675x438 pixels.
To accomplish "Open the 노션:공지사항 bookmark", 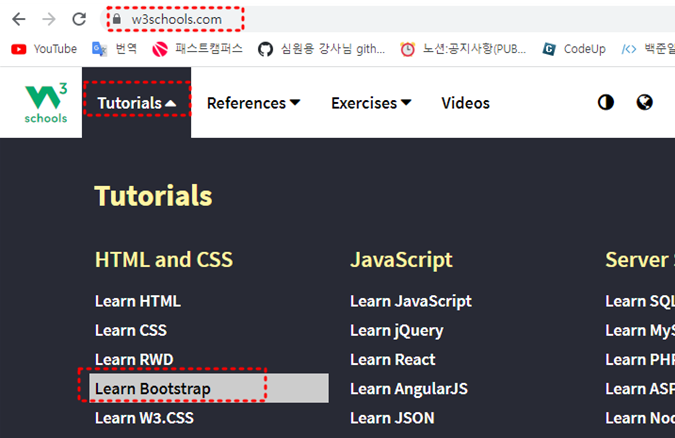I will (x=463, y=49).
